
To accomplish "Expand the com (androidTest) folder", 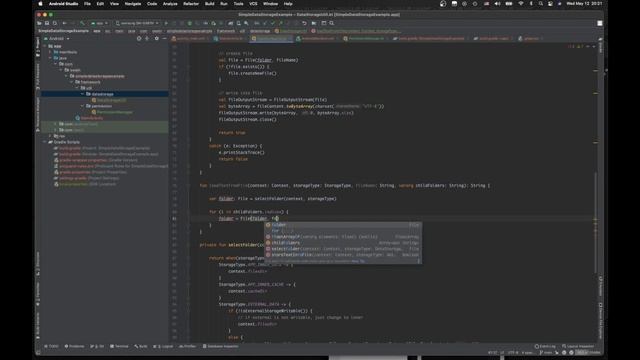I will click(x=56, y=124).
